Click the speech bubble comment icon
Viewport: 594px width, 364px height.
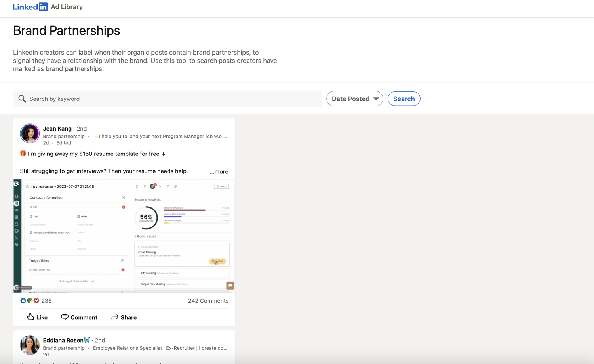click(x=65, y=317)
